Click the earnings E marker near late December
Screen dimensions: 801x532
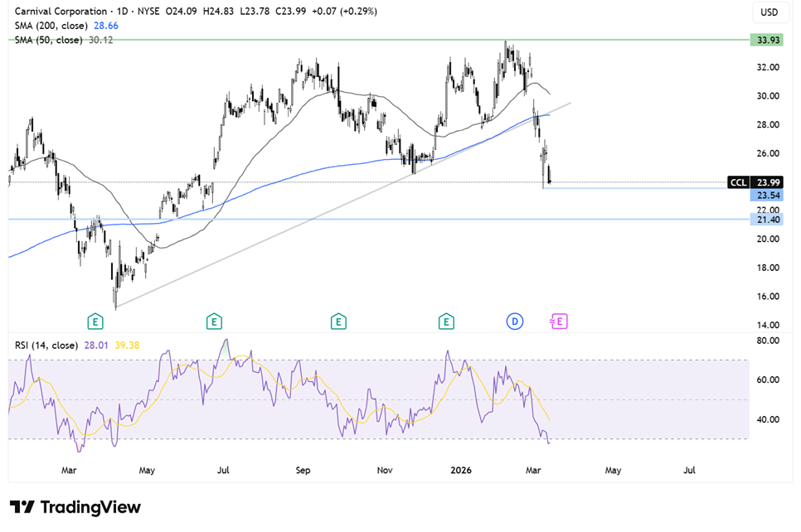(x=446, y=322)
